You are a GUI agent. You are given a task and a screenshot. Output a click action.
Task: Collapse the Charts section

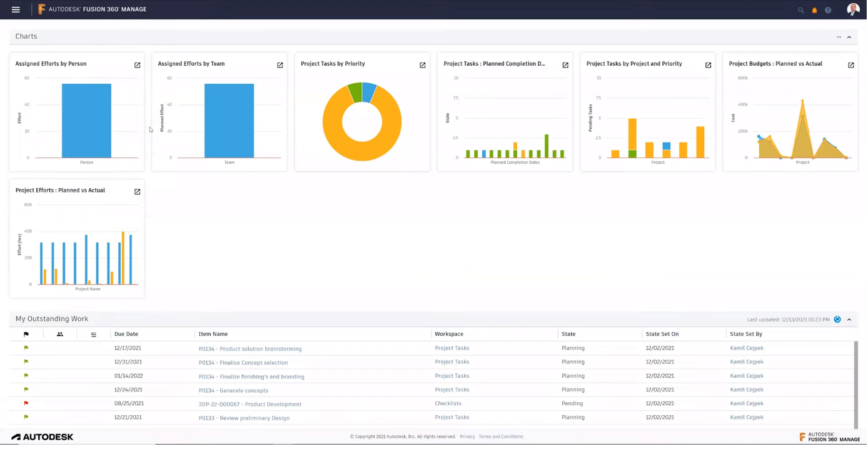(849, 37)
